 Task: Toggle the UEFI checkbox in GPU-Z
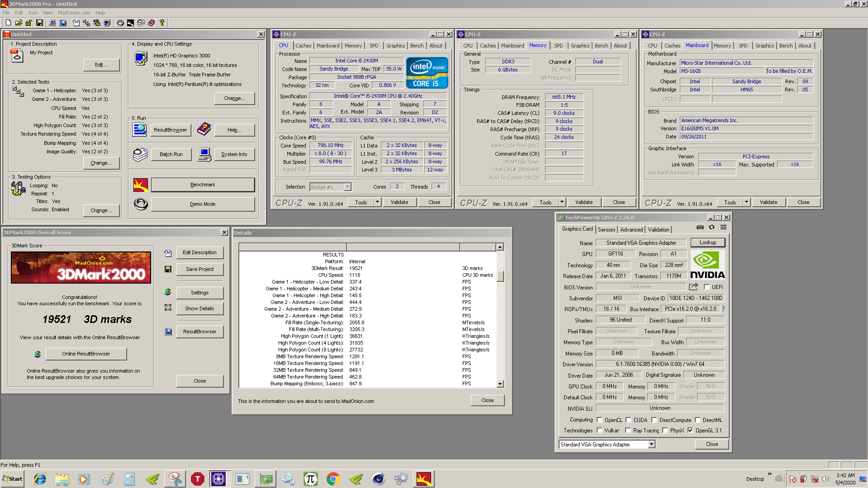click(x=707, y=287)
